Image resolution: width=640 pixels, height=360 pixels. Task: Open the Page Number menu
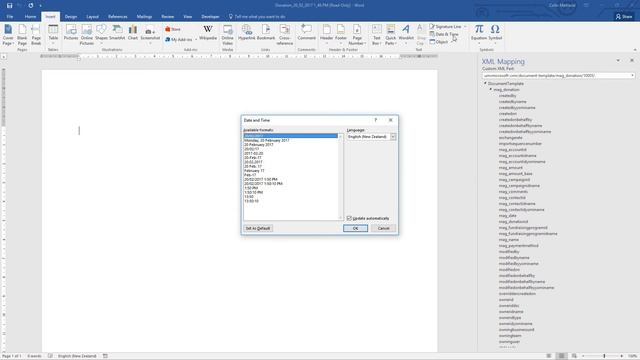[x=357, y=35]
